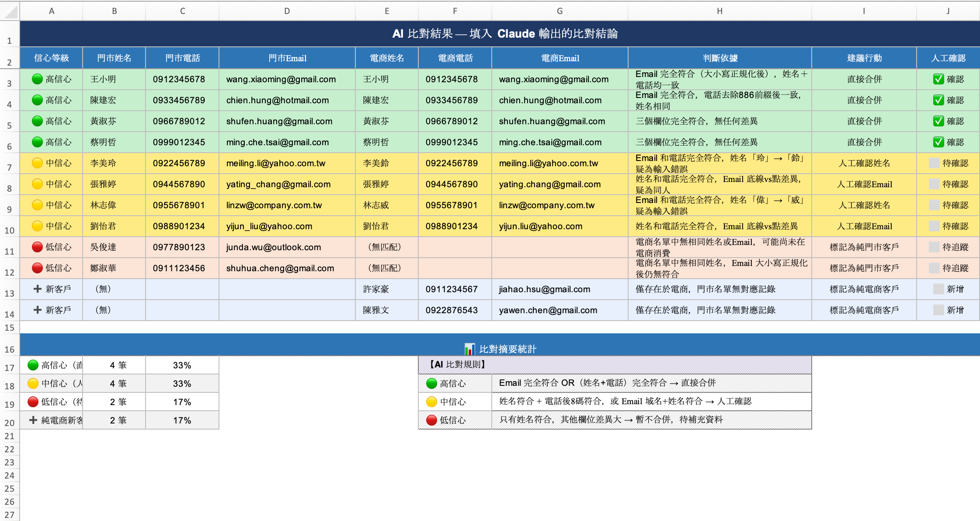Click rule text starting 只有姓名符合

[652, 420]
